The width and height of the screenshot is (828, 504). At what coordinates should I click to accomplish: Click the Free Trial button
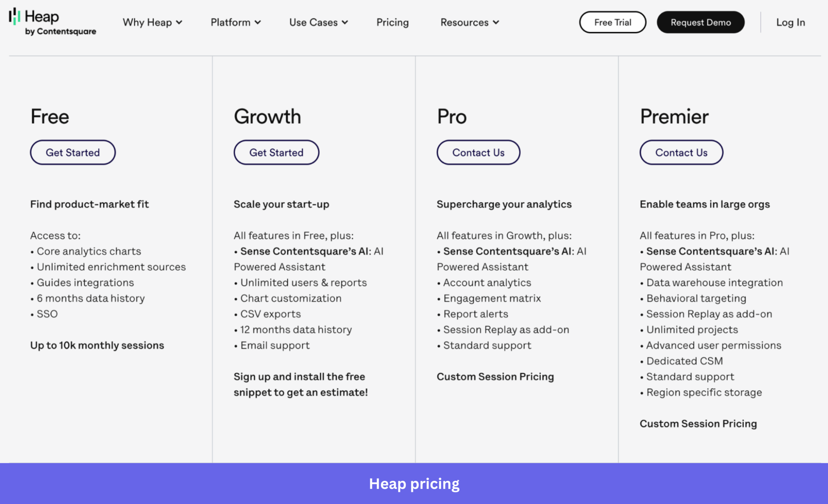pos(613,22)
